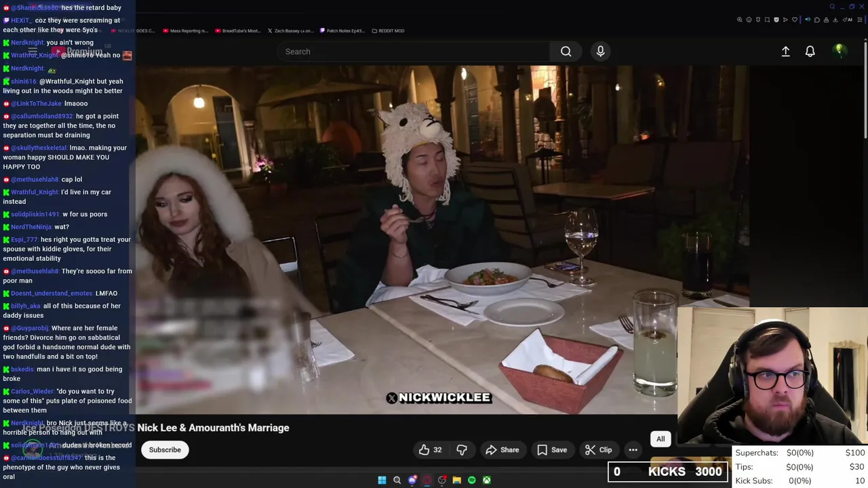The width and height of the screenshot is (868, 488).
Task: Open the Patch Notes Ep43 bookmark
Action: 342,30
